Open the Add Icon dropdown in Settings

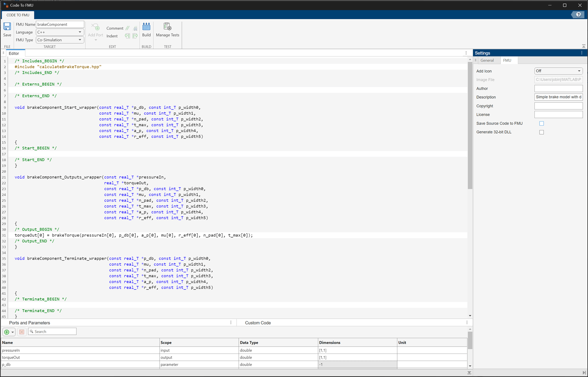[558, 71]
